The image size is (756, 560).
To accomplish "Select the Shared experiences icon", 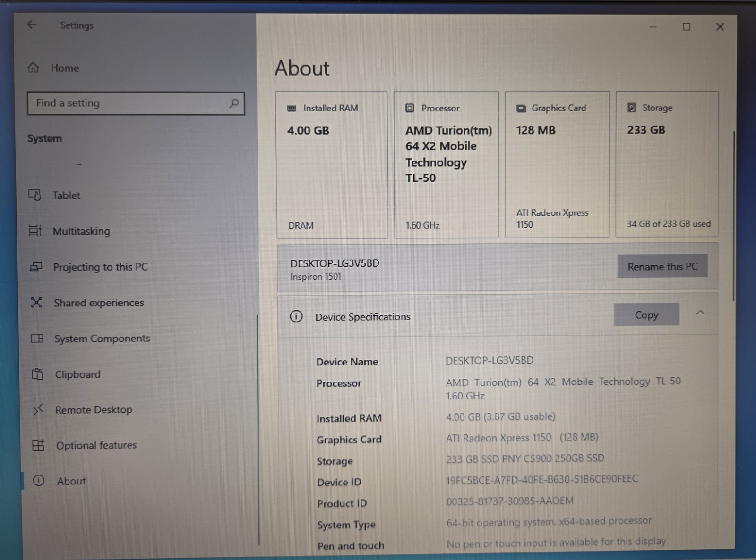I will [x=36, y=302].
